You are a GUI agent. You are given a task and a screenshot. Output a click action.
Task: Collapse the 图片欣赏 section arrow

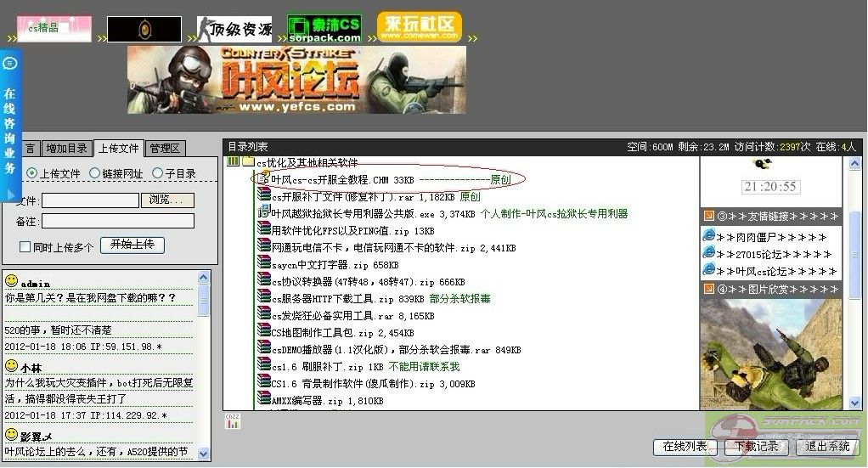tap(709, 290)
